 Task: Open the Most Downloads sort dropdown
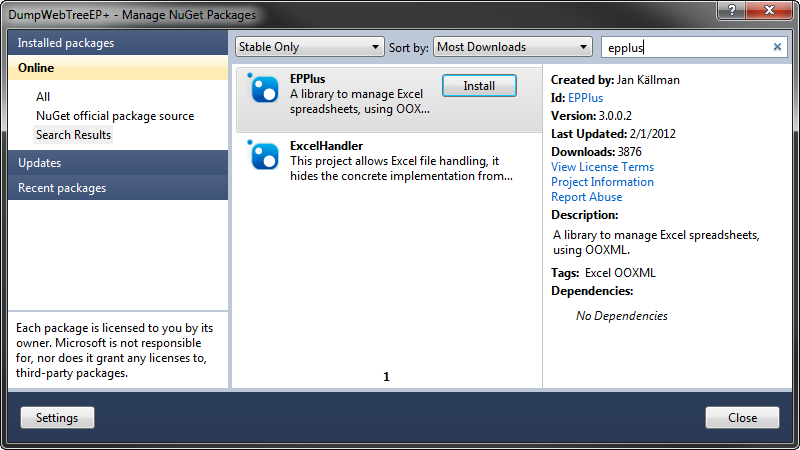pyautogui.click(x=513, y=47)
